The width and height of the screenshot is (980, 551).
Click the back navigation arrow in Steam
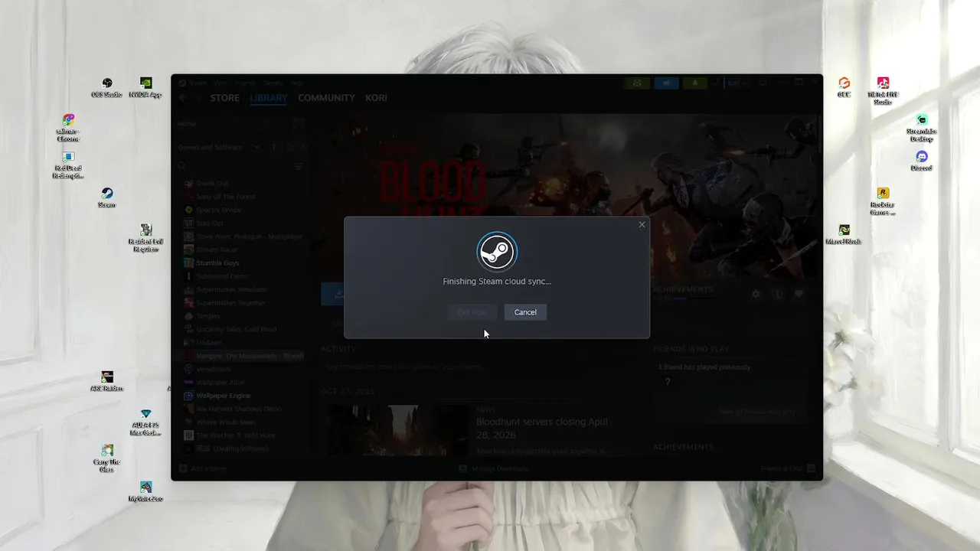(x=182, y=98)
